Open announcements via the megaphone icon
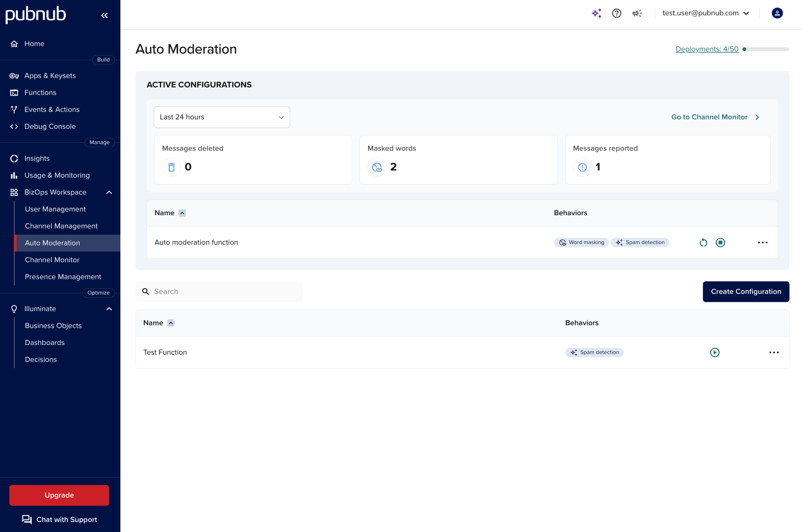This screenshot has height=532, width=802. tap(637, 13)
